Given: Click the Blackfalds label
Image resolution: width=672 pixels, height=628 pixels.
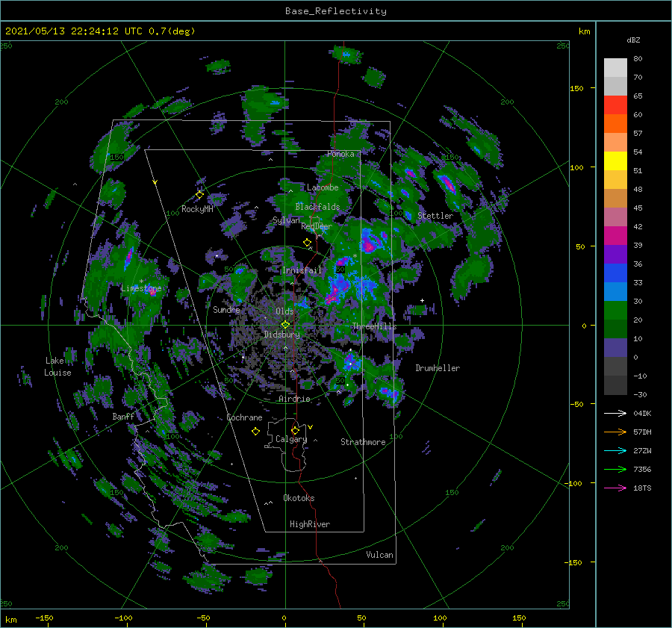Looking at the screenshot, I should [317, 207].
